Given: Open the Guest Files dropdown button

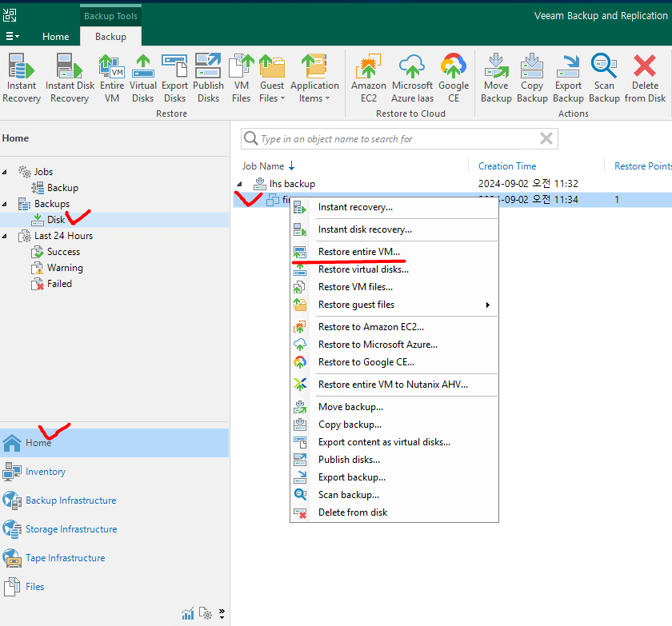Looking at the screenshot, I should [272, 78].
